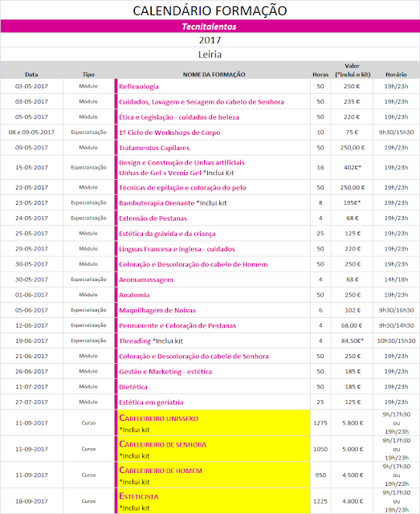This screenshot has width=420, height=514.
Task: Click ESTETICISTA highlighted course
Action: 139,496
